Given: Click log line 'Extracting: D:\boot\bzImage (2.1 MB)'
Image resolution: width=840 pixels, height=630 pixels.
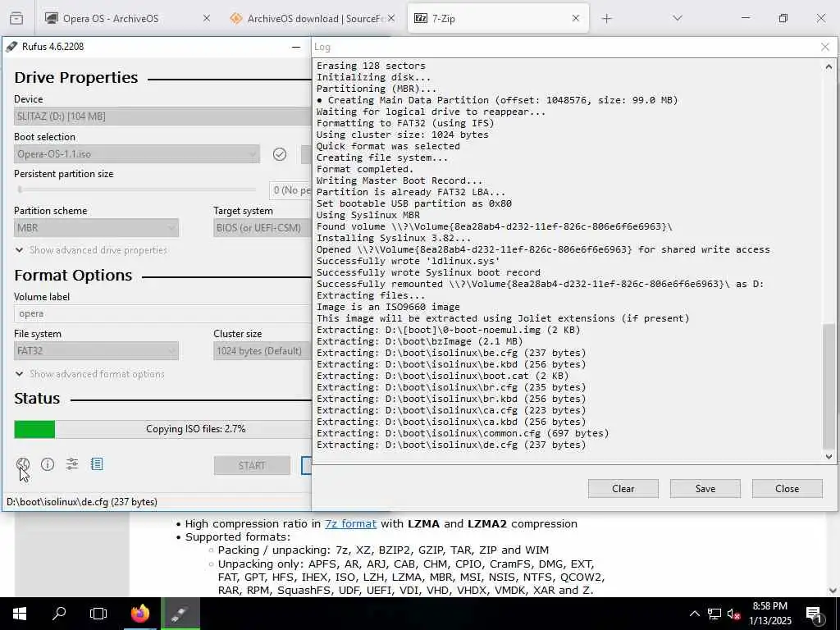Looking at the screenshot, I should pos(419,341).
